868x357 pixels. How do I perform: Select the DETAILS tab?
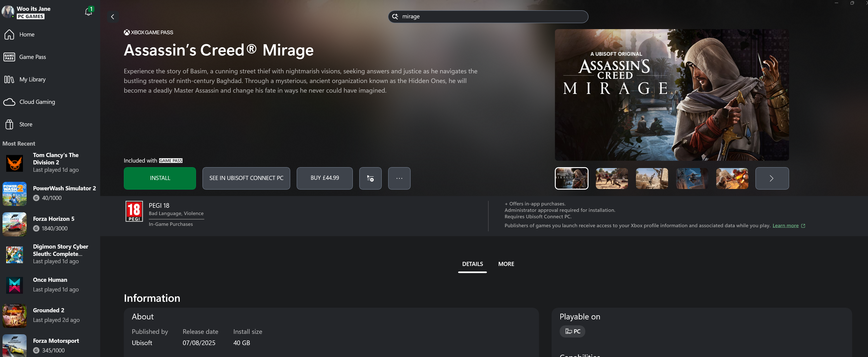(x=472, y=264)
